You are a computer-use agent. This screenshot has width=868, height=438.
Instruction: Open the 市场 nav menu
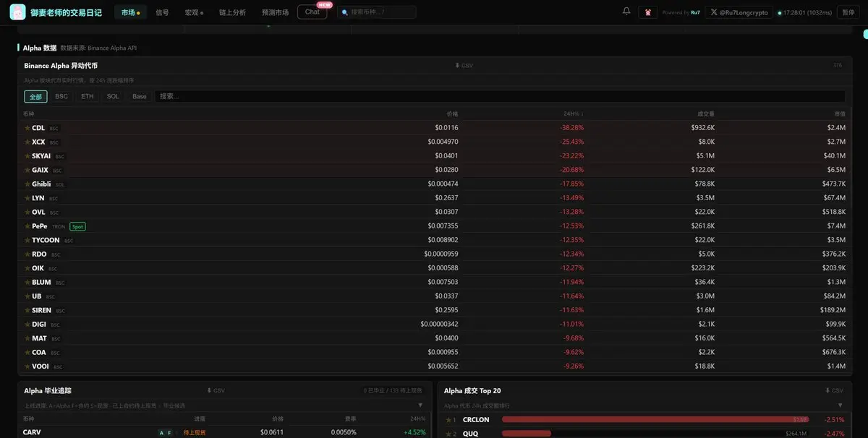(x=131, y=12)
